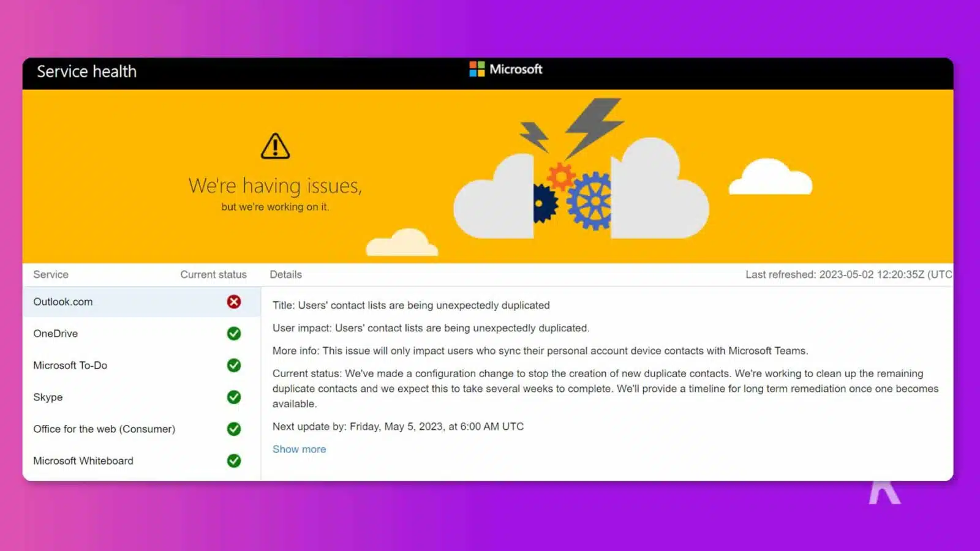Screen dimensions: 980x551
Task: Click the green check beside Office for the web
Action: click(x=234, y=429)
